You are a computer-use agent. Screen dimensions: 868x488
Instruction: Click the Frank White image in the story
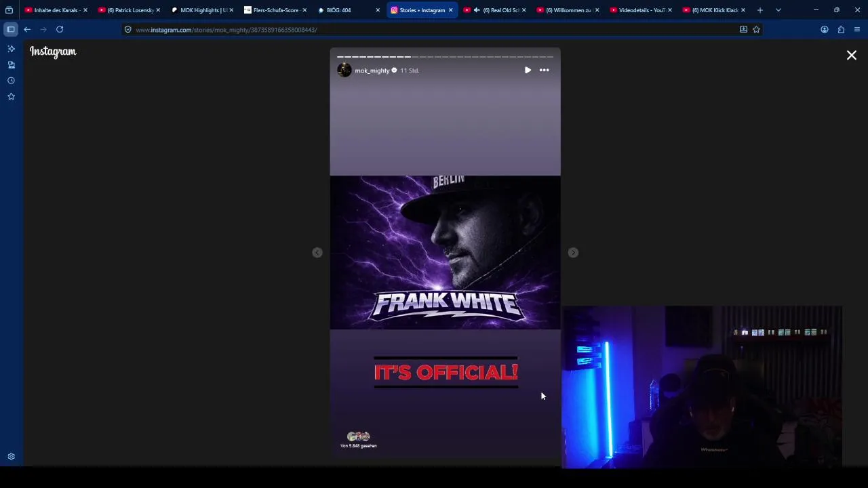tap(446, 252)
